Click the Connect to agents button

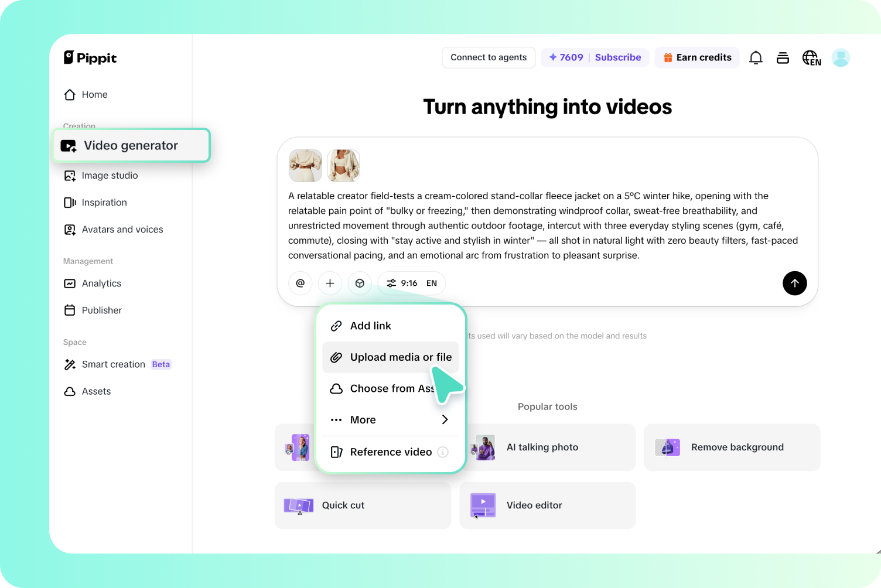pos(489,57)
